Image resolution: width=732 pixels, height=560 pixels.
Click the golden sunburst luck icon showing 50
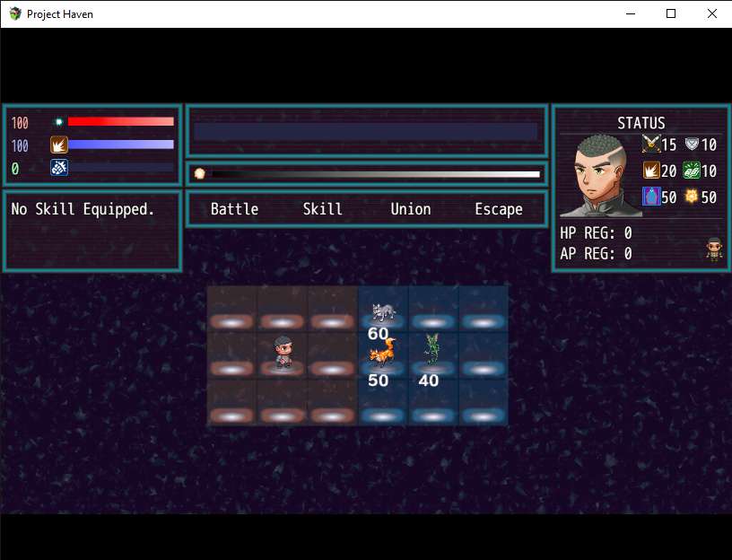click(x=689, y=197)
